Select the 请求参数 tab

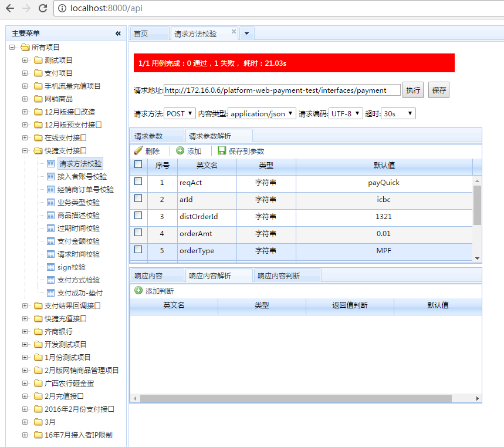point(157,136)
